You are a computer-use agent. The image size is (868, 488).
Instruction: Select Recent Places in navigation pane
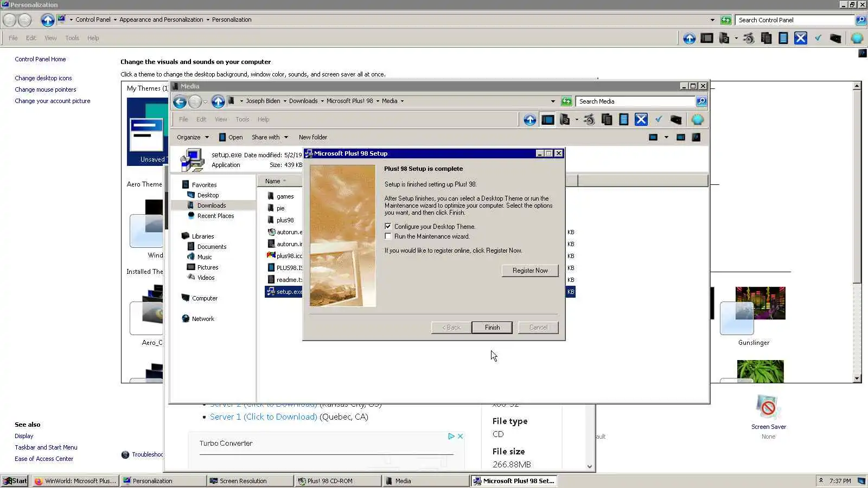(x=215, y=216)
